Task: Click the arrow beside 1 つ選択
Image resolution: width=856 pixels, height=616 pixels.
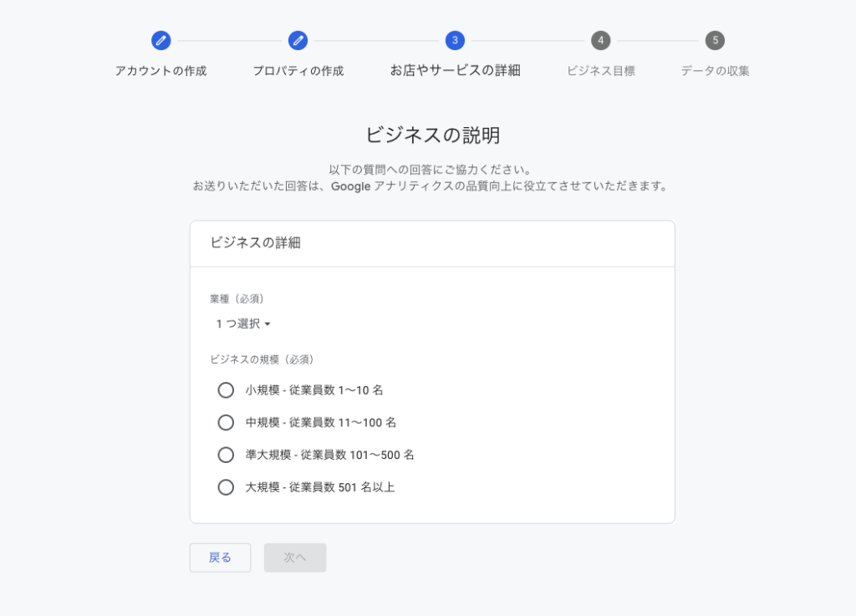Action: click(x=267, y=324)
